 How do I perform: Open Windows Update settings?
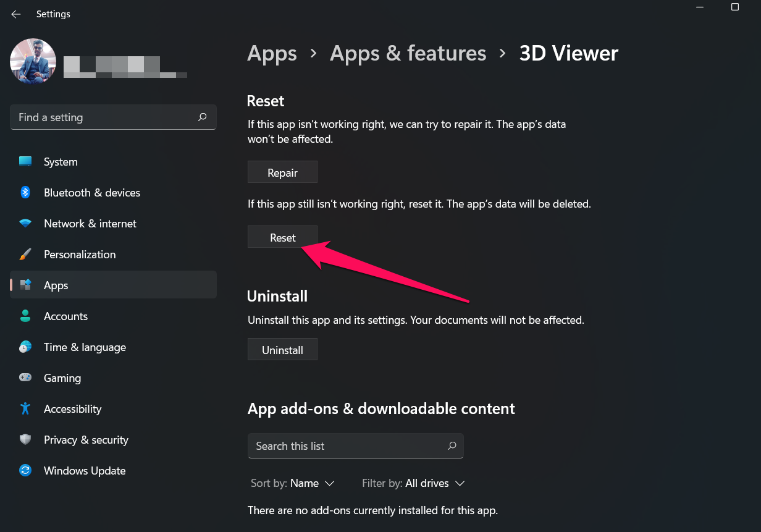[85, 471]
